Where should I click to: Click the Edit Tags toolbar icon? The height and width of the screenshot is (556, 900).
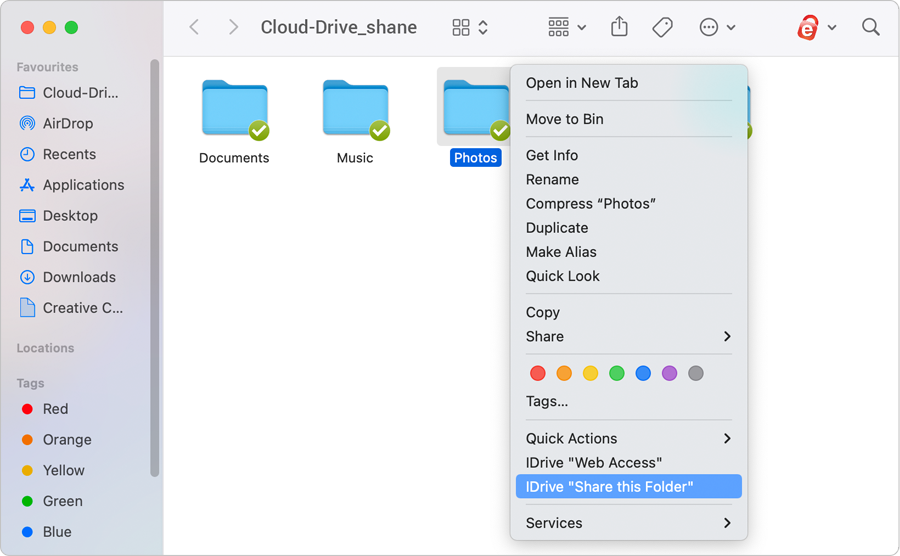pyautogui.click(x=662, y=27)
